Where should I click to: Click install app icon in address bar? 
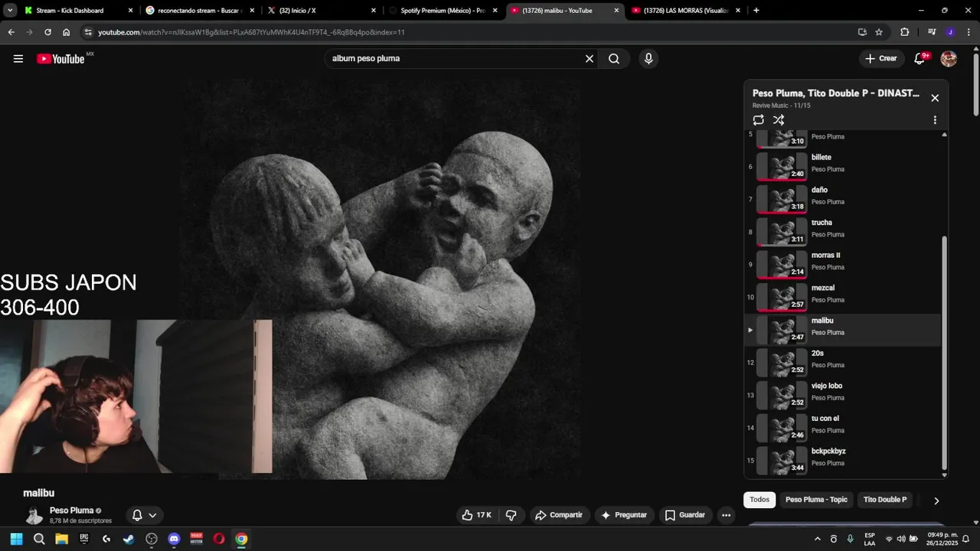click(x=862, y=32)
